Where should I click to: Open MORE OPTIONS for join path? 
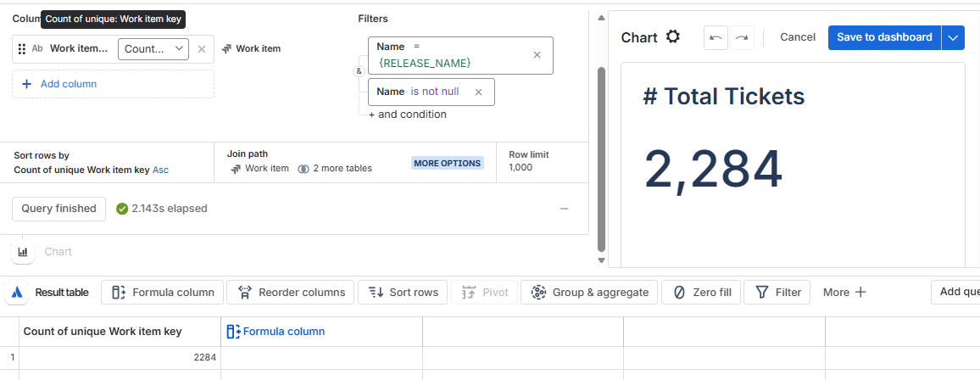coord(448,163)
